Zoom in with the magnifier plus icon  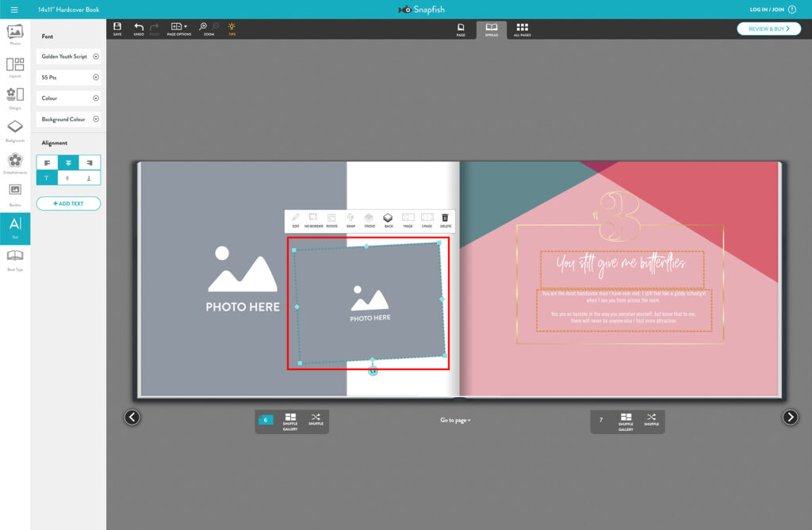coord(203,27)
